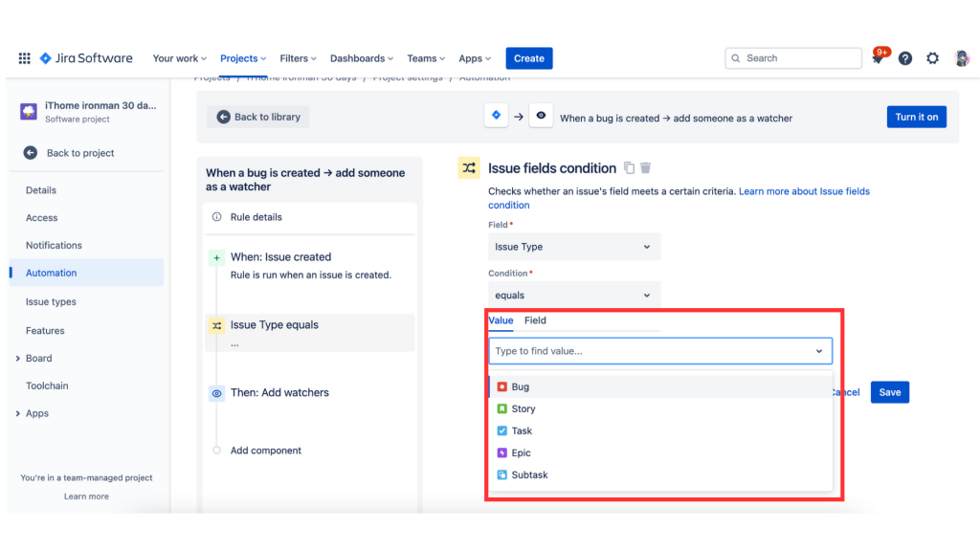Click the Turn it on button
The image size is (980, 551).
click(916, 117)
